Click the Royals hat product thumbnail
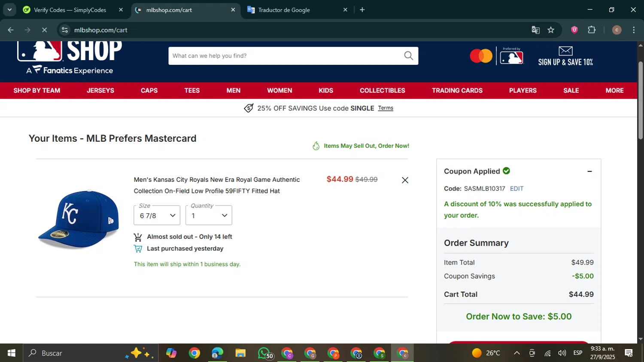This screenshot has height=362, width=644. [x=79, y=219]
